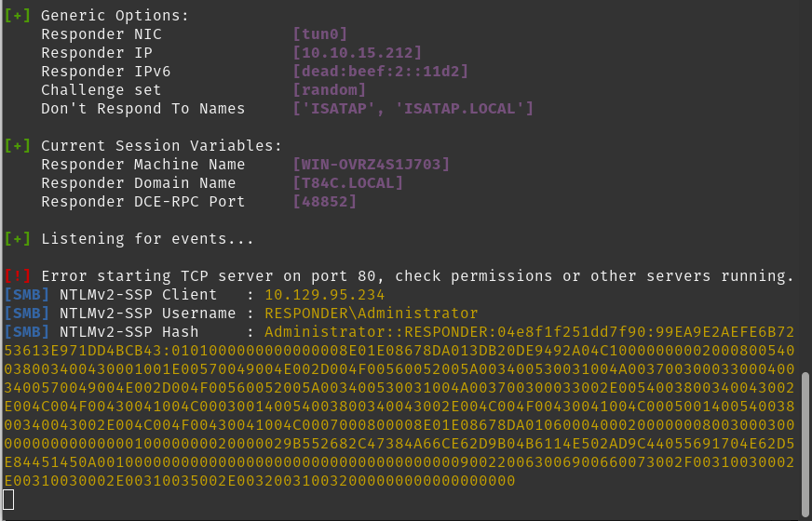Click the ISATAP names list value

[413, 109]
